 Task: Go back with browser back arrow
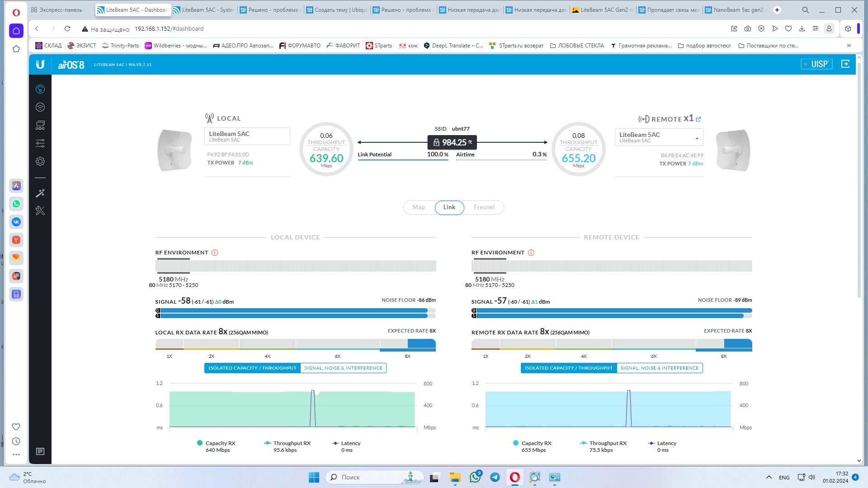click(x=37, y=28)
